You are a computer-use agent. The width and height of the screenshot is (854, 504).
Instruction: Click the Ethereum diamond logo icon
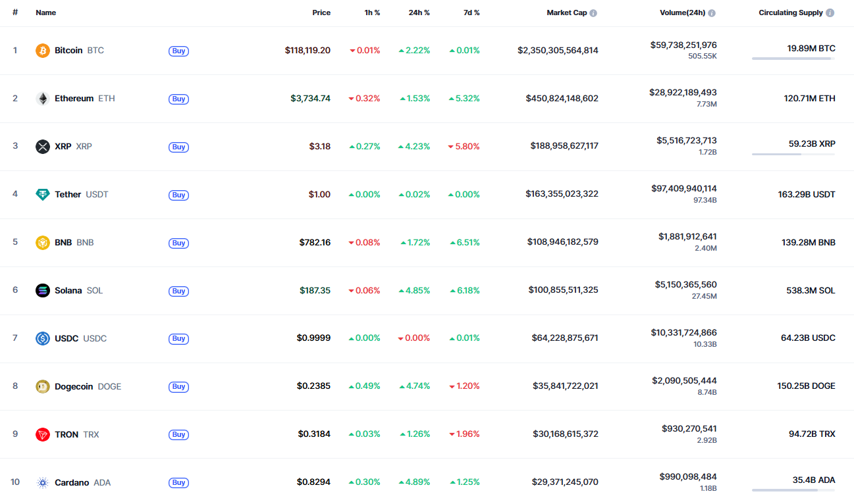[x=43, y=99]
